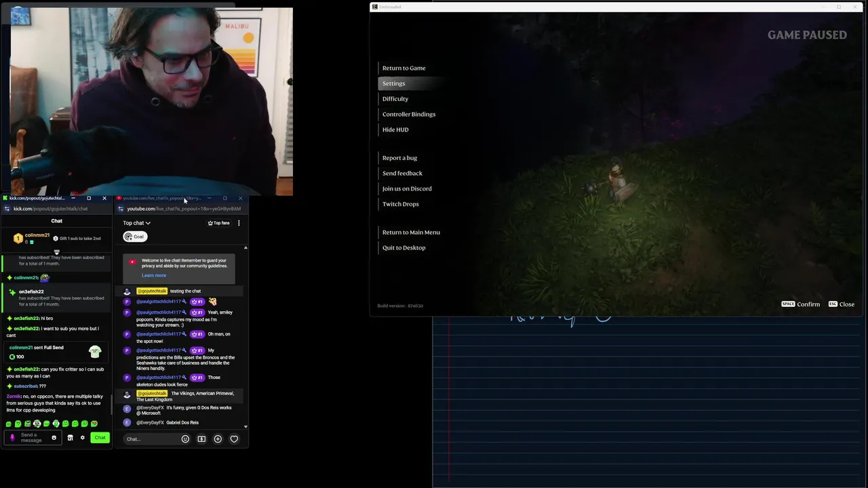This screenshot has height=488, width=868.
Task: Click @EveryDayFX beside 'It's funny, given'
Action: pos(150,408)
